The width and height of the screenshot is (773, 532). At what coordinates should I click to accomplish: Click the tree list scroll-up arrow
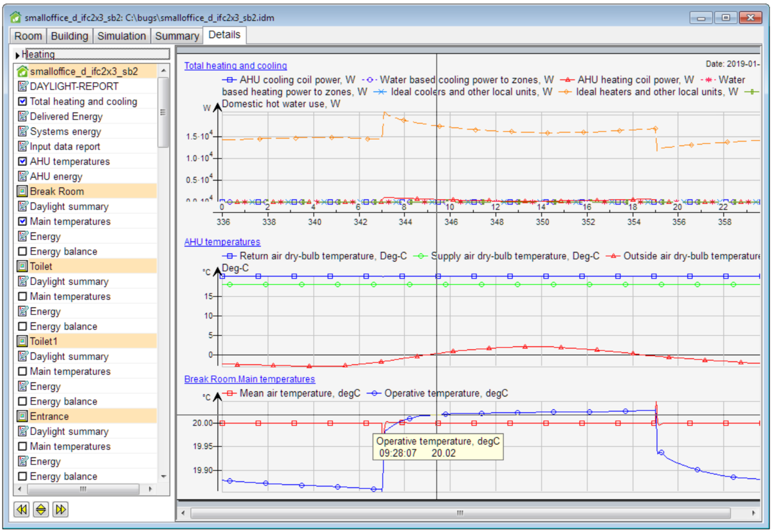(x=164, y=70)
